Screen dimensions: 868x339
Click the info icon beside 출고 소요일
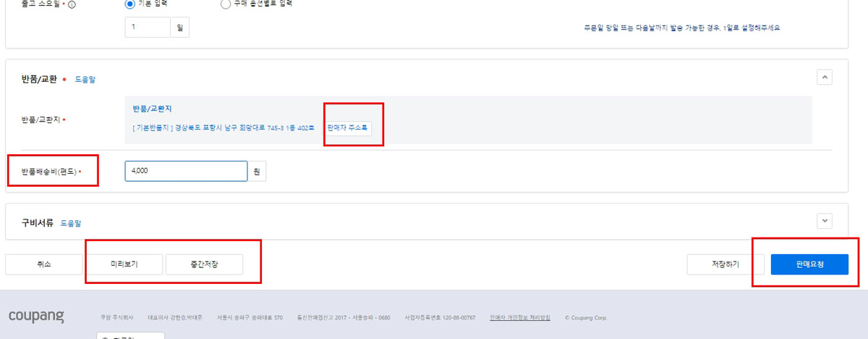click(x=72, y=4)
